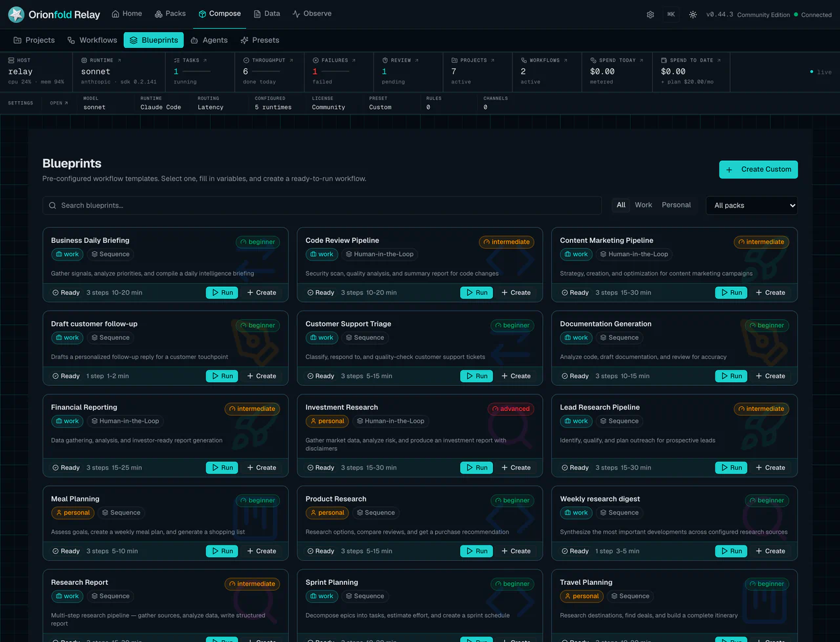Click the Settings Open link

(x=59, y=103)
